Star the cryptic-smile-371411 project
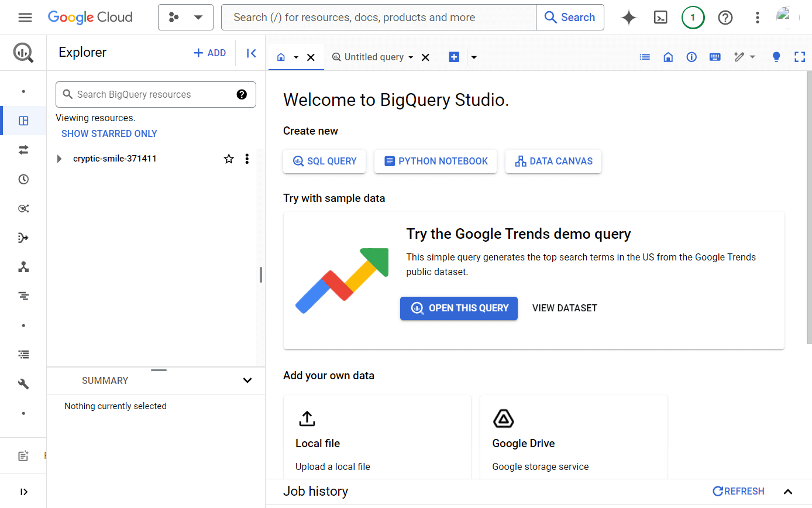Viewport: 812px width, 508px height. tap(229, 159)
